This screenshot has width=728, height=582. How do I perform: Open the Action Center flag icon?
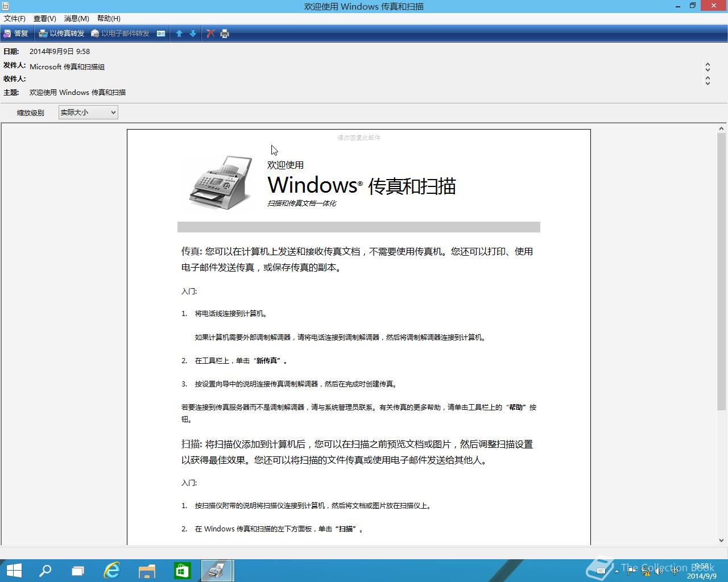(631, 572)
